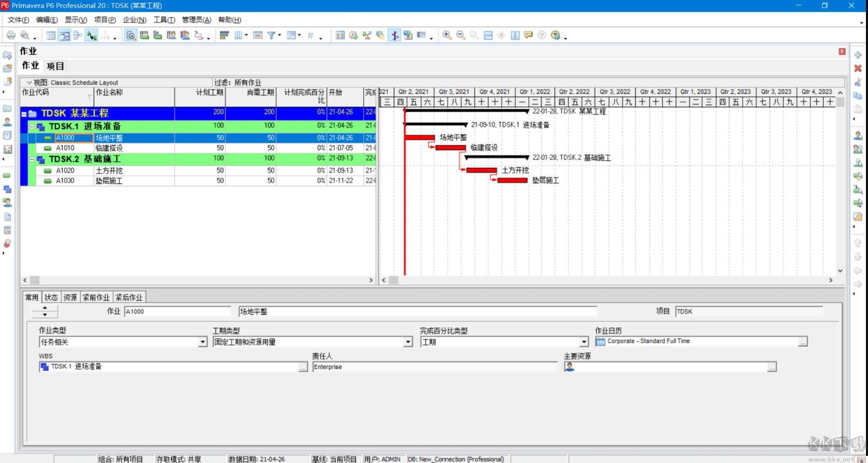Click the speech bubble hint help icon
Viewport: 868px width, 463px height.
528,35
